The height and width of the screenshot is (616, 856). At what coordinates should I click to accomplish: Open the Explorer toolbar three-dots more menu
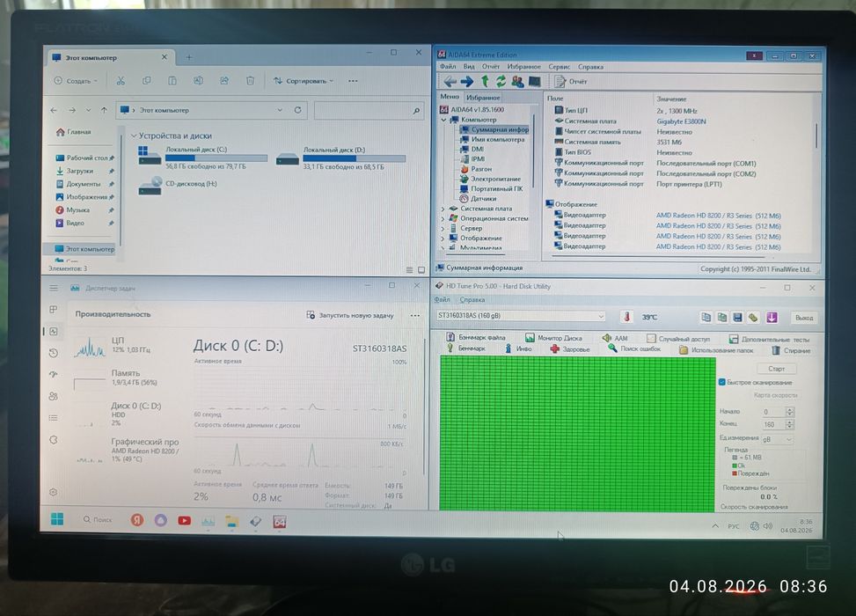click(x=353, y=81)
